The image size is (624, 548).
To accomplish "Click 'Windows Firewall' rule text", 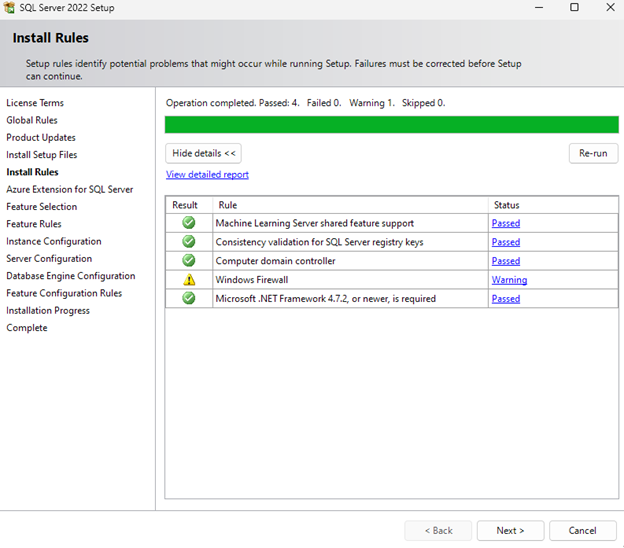I will 252,280.
